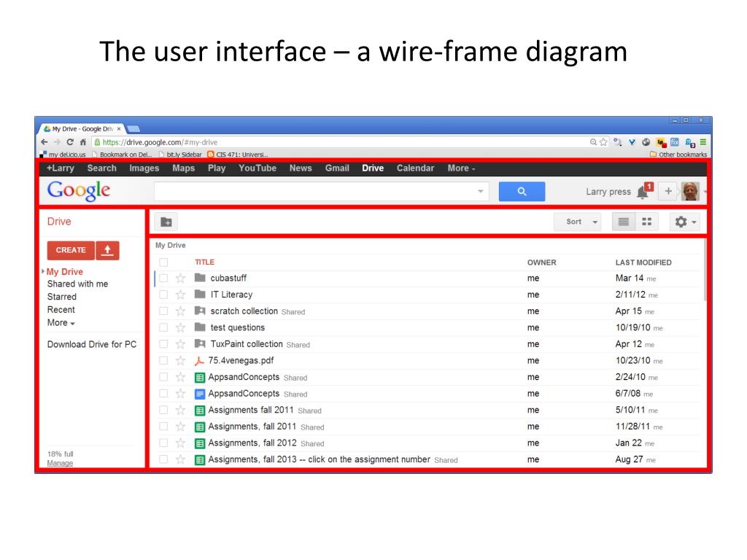Open the Starred section
The height and width of the screenshot is (560, 747).
pos(61,297)
